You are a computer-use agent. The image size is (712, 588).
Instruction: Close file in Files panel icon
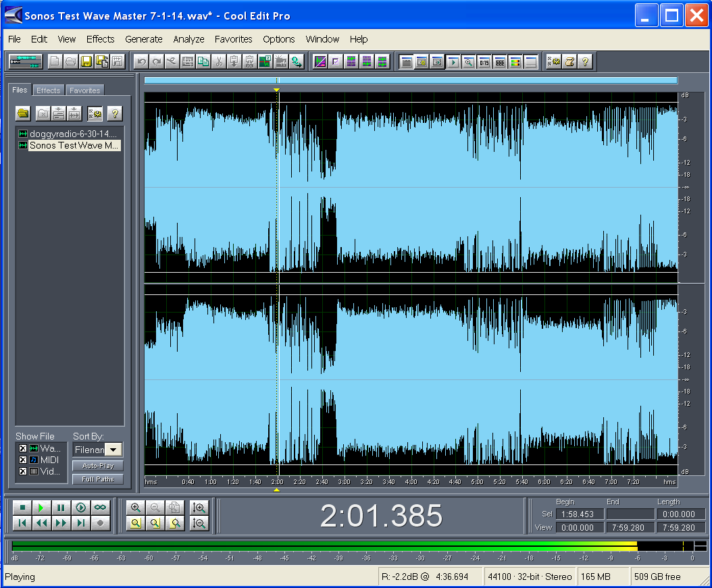[43, 113]
